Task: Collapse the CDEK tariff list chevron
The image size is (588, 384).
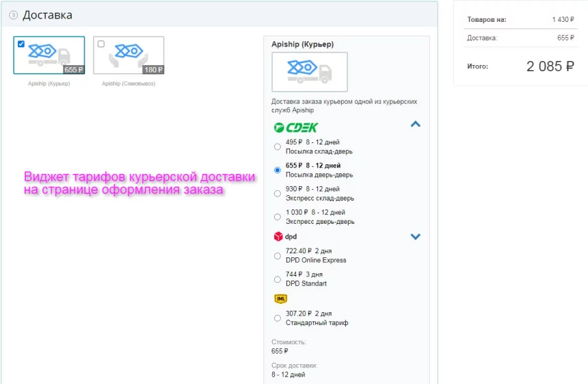Action: [415, 125]
